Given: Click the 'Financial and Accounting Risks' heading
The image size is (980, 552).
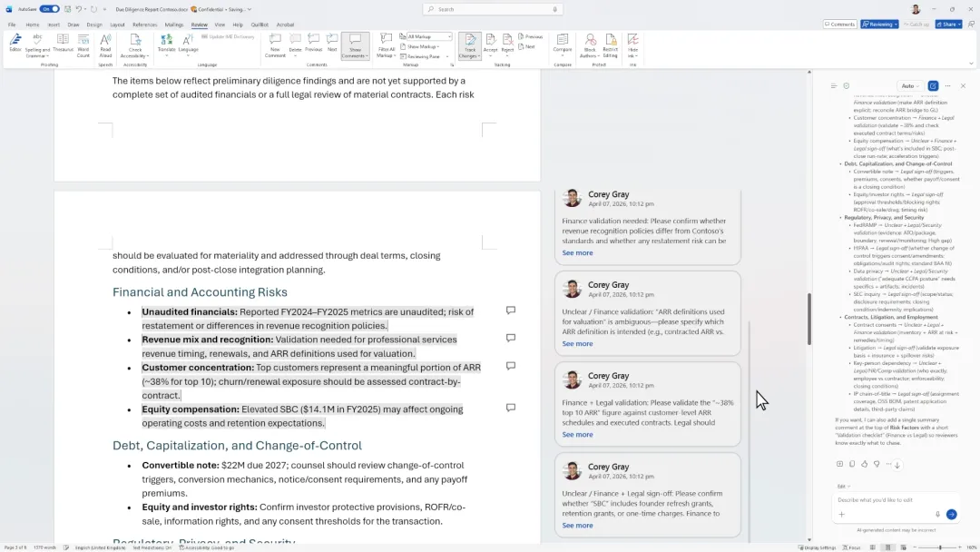Looking at the screenshot, I should click(200, 292).
